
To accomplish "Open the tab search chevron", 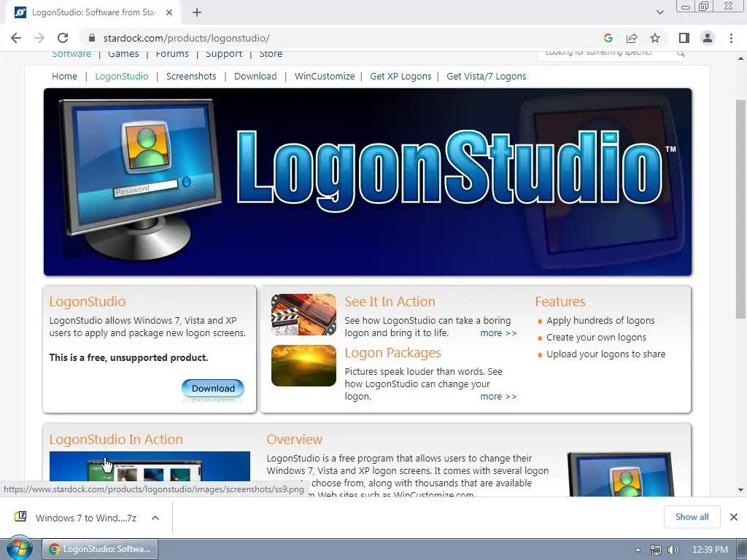I will click(x=659, y=12).
